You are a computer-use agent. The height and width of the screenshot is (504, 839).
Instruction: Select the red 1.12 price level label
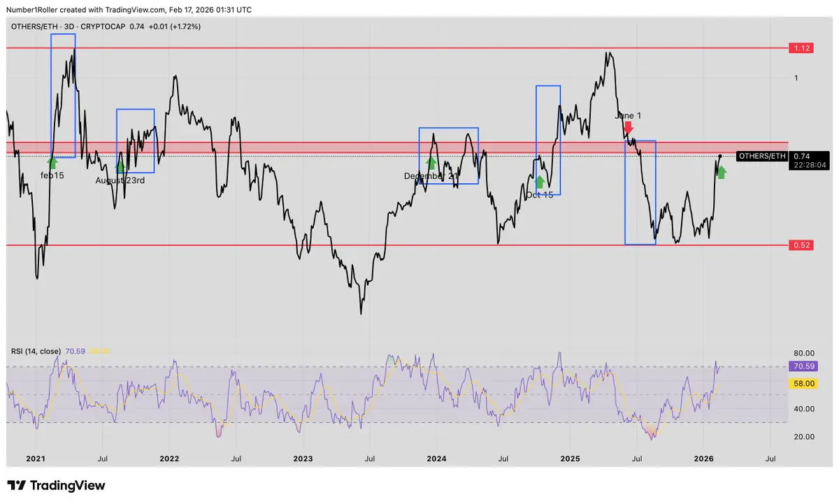800,48
